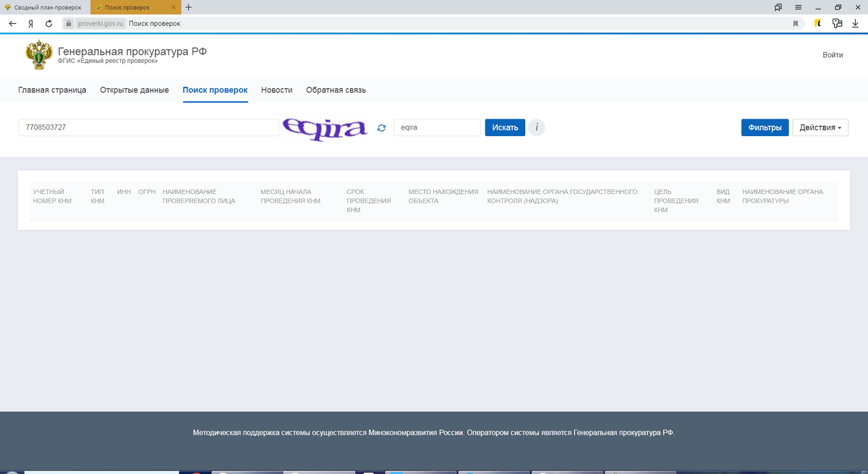Screen dimensions: 868x474
Task: Open the side panel icon left of menu
Action: [777, 7]
